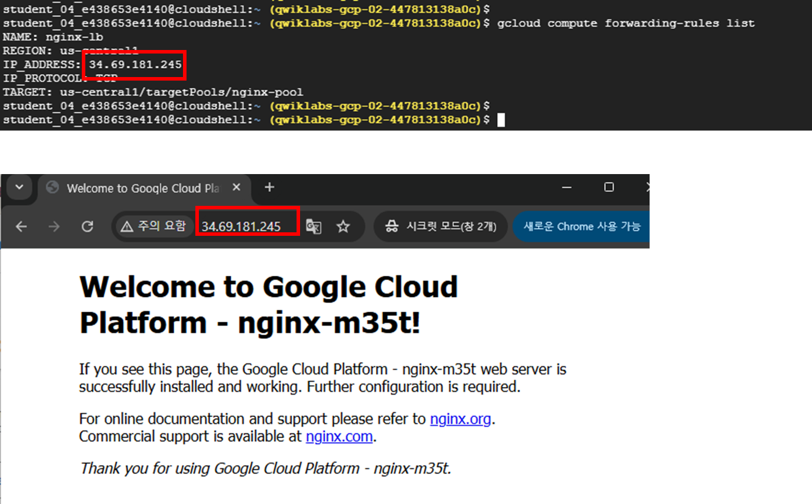Minimize the Chrome window

click(567, 188)
